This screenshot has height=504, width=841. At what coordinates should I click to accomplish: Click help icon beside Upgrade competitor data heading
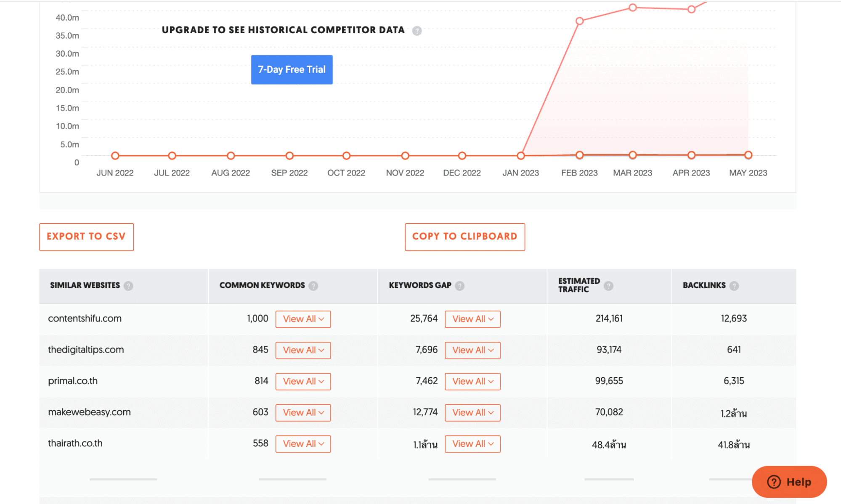pyautogui.click(x=417, y=31)
